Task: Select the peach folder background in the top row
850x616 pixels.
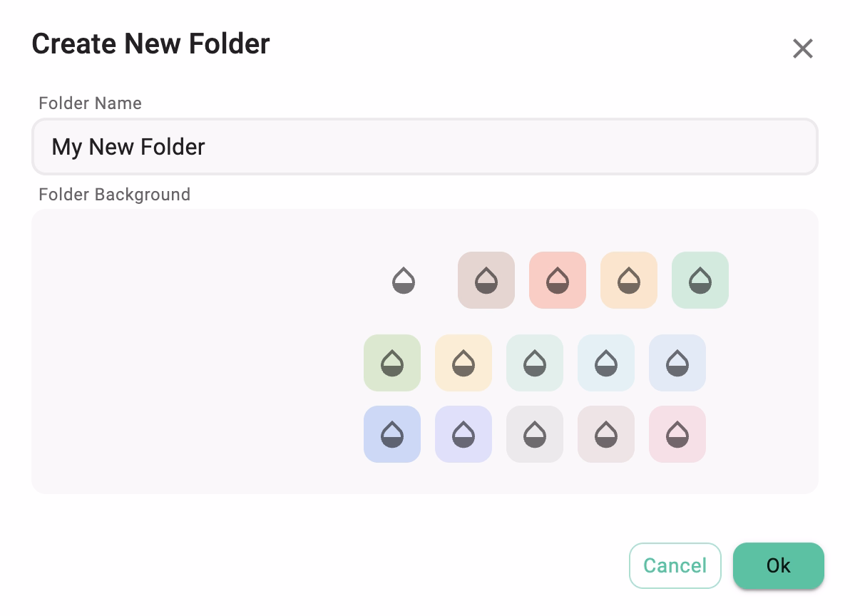Action: 629,280
